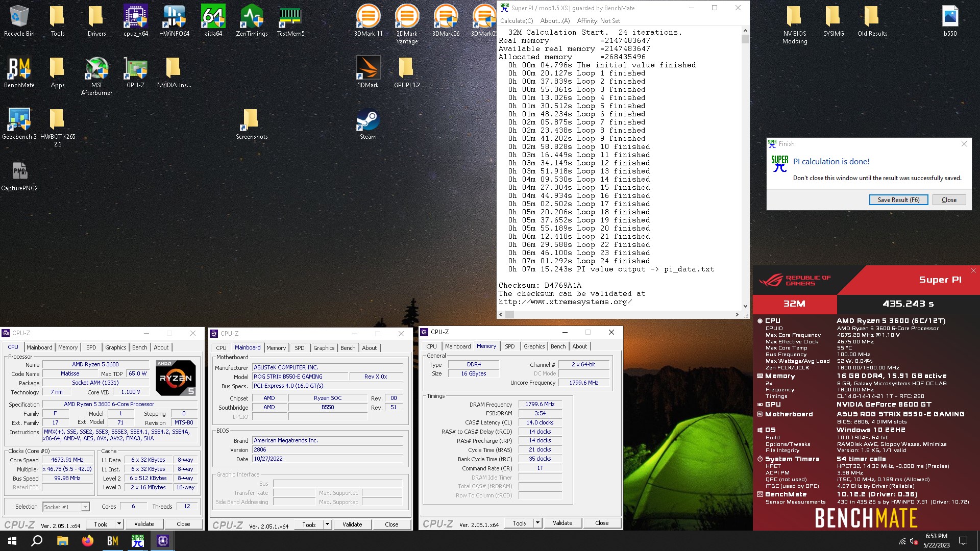Open the b550 image file
This screenshot has height=551, width=980.
950,20
